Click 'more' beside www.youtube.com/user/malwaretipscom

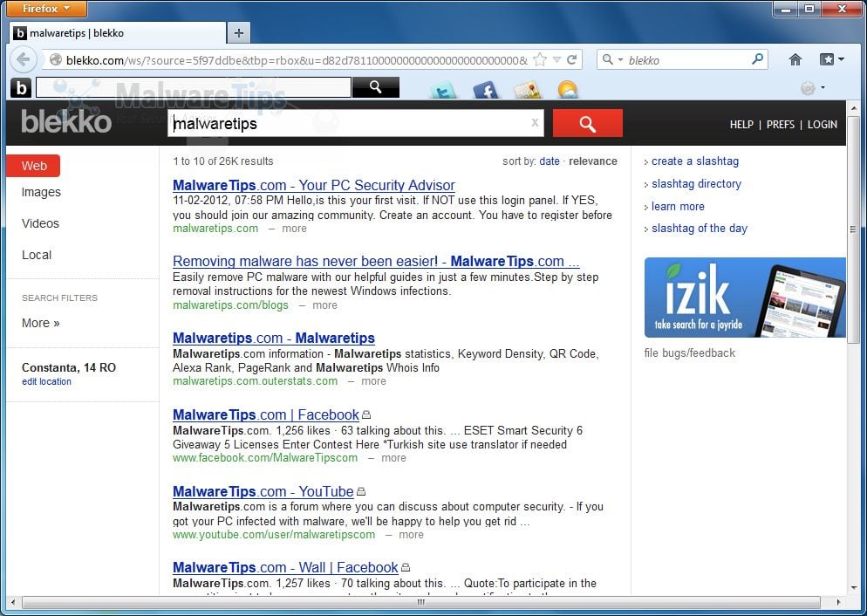coord(411,535)
